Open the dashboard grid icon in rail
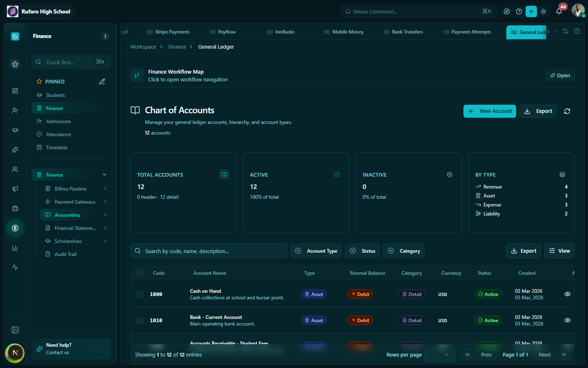588x368 pixels. click(x=15, y=91)
